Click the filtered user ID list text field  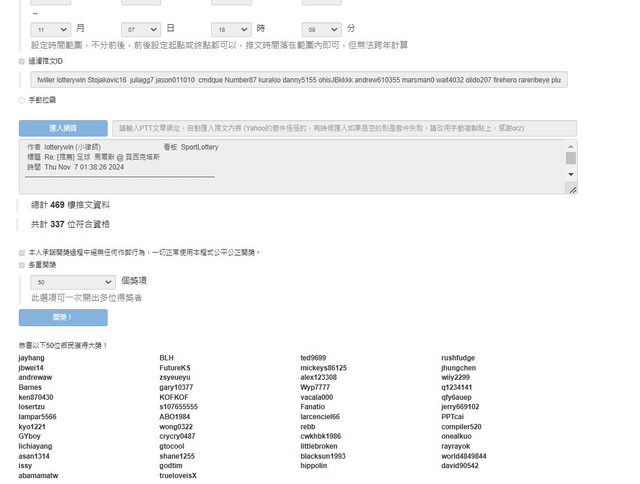click(299, 79)
